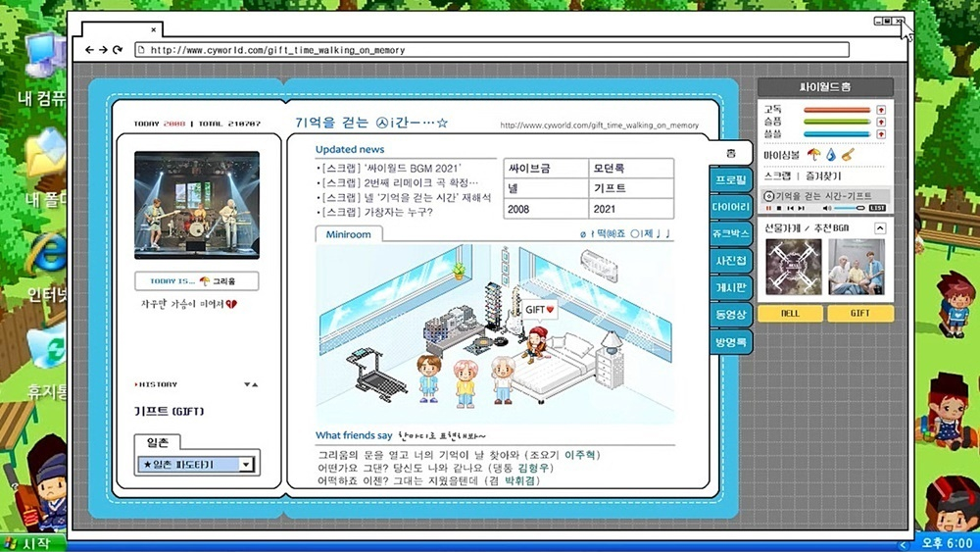
Task: Adjust the BGM volume slider
Action: [x=850, y=208]
